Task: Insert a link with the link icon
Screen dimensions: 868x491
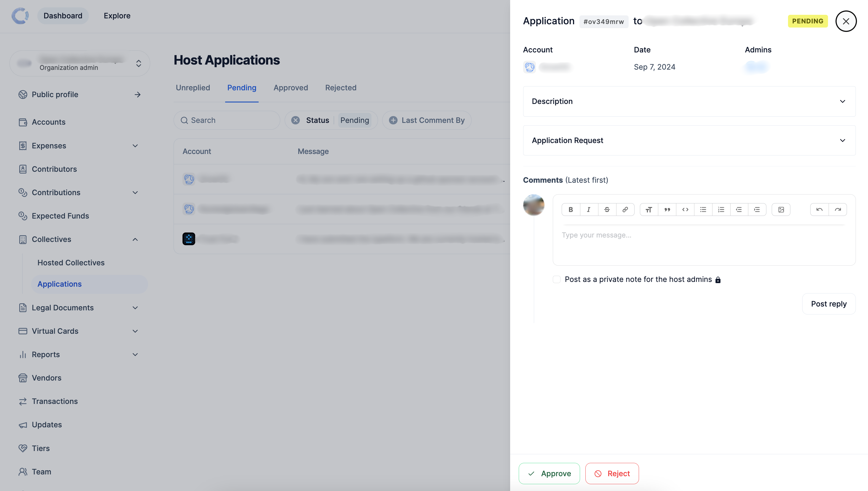Action: pyautogui.click(x=625, y=209)
